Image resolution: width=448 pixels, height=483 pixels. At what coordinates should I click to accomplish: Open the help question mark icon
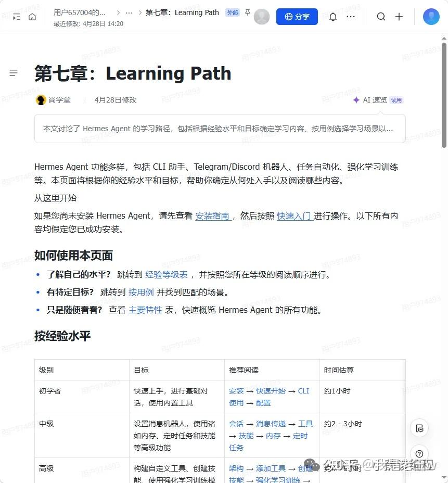pyautogui.click(x=419, y=454)
